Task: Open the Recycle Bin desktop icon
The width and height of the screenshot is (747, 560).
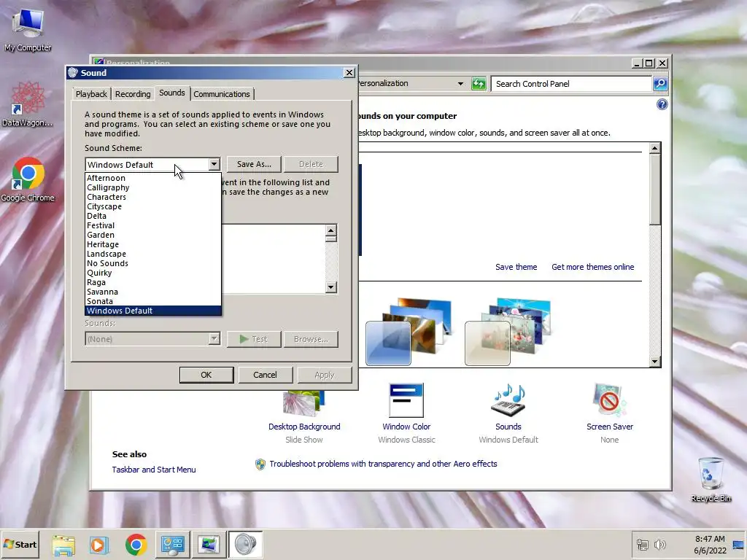Action: pyautogui.click(x=711, y=479)
